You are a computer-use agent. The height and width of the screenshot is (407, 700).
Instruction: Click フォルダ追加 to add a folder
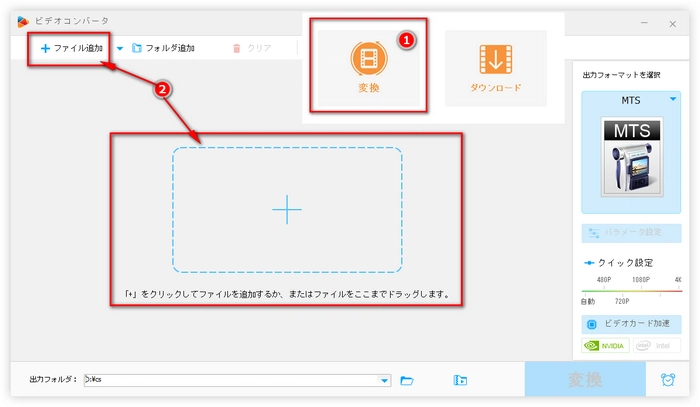click(x=163, y=48)
